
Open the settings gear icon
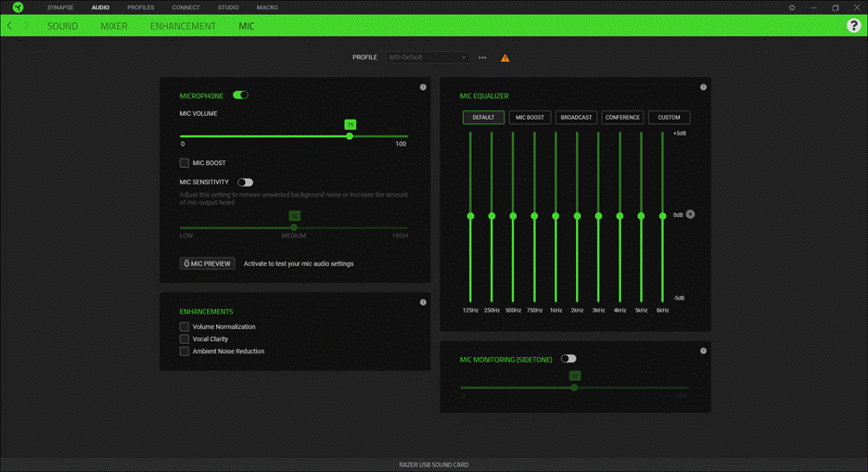coord(792,7)
